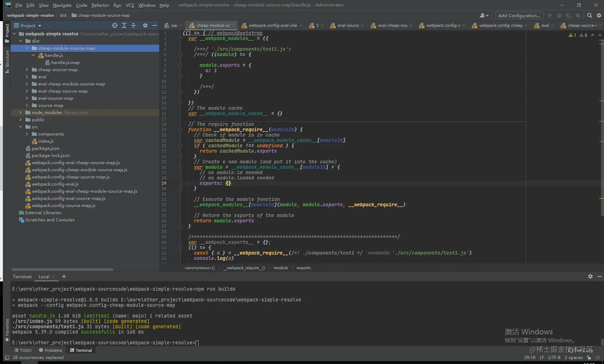Image resolution: width=604 pixels, height=364 pixels.
Task: Toggle the Problems tool window
Action: (x=51, y=350)
